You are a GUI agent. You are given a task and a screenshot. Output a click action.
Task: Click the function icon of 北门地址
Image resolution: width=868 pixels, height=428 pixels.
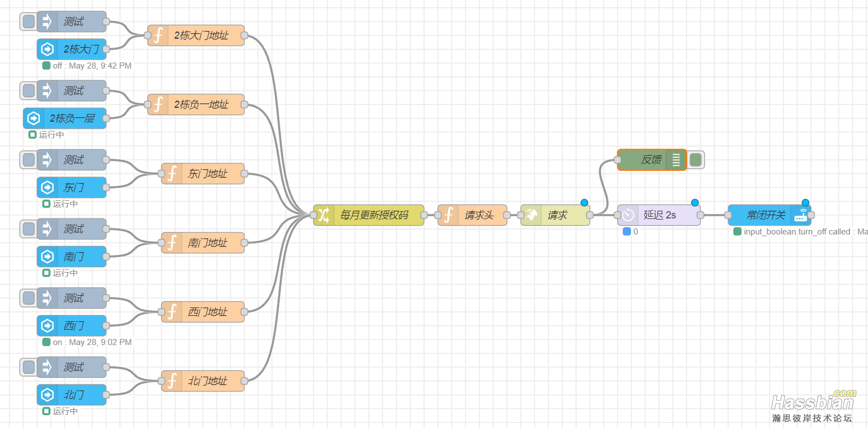point(172,381)
